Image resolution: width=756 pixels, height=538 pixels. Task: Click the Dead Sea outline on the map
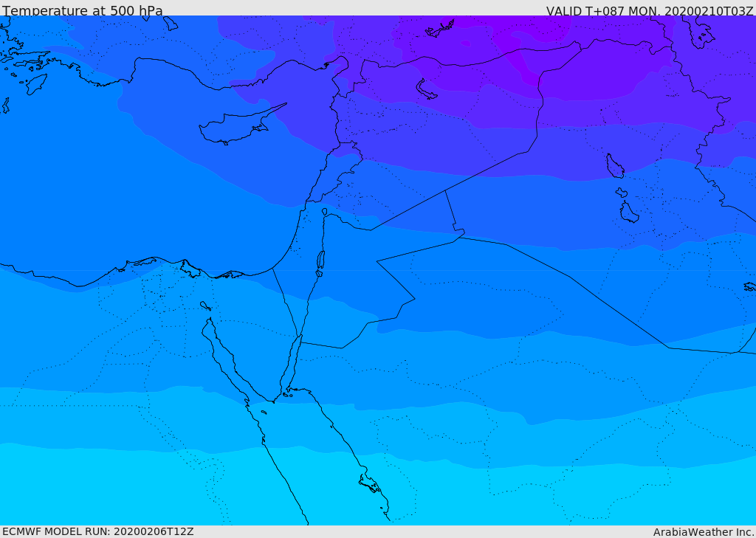tap(320, 260)
